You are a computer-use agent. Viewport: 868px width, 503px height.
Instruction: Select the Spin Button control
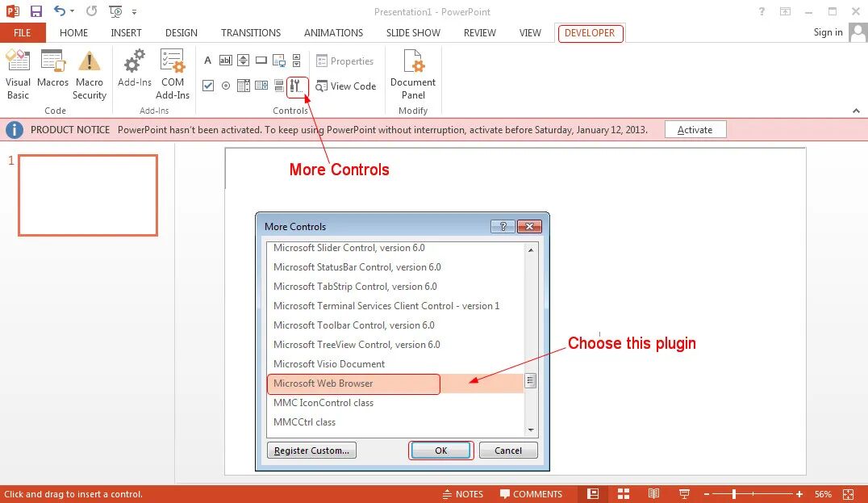pos(243,61)
